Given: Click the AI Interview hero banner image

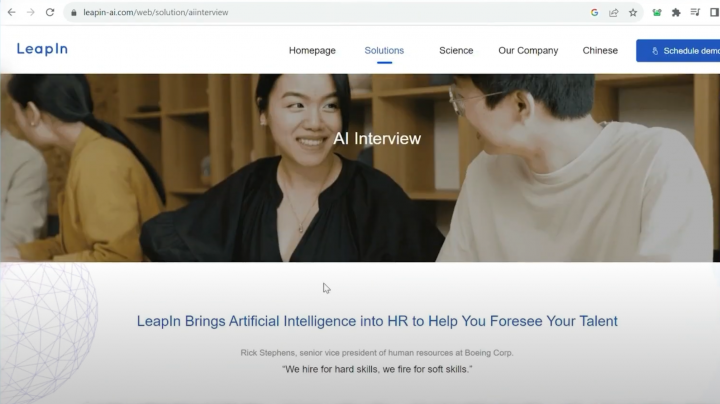Looking at the screenshot, I should point(360,168).
